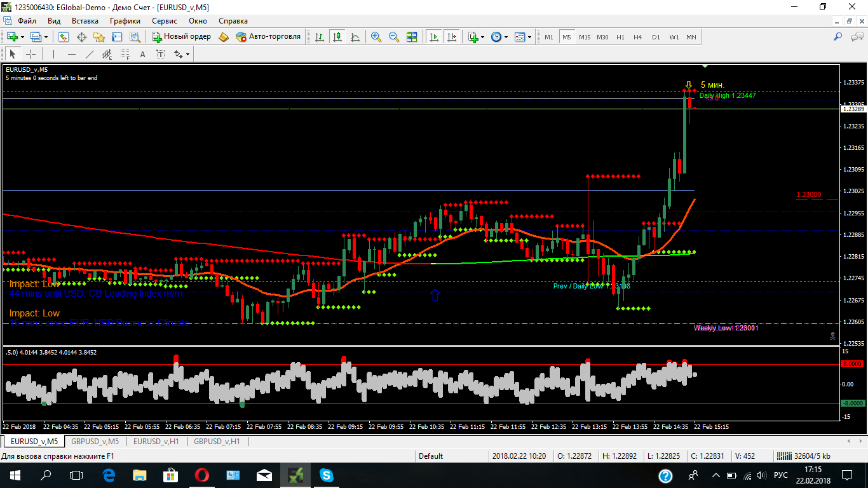Select the cursor arrow mode
Viewport: 868px width, 488px height.
pos(13,54)
